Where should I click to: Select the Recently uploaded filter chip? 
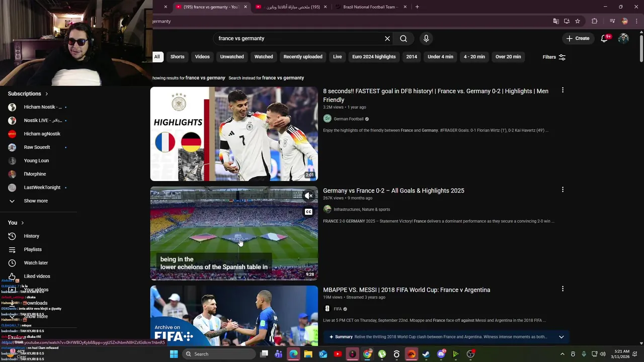coord(303,57)
